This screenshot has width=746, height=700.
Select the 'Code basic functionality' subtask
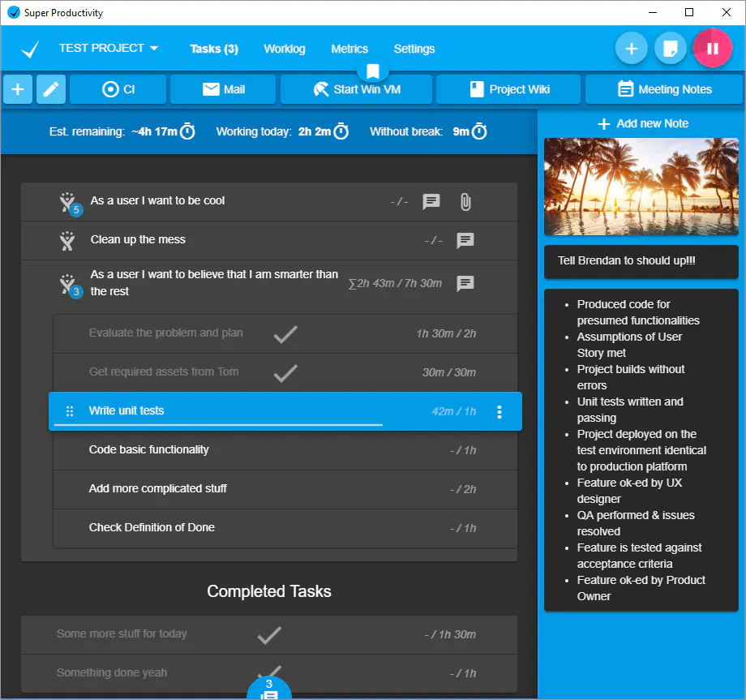285,451
